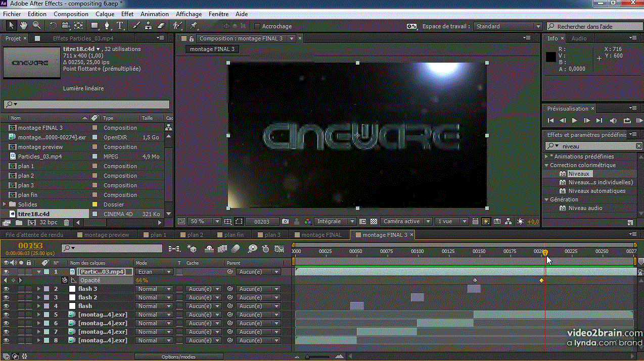Viewport: 644px width, 361px height.
Task: Select the Text tool
Action: tap(120, 25)
